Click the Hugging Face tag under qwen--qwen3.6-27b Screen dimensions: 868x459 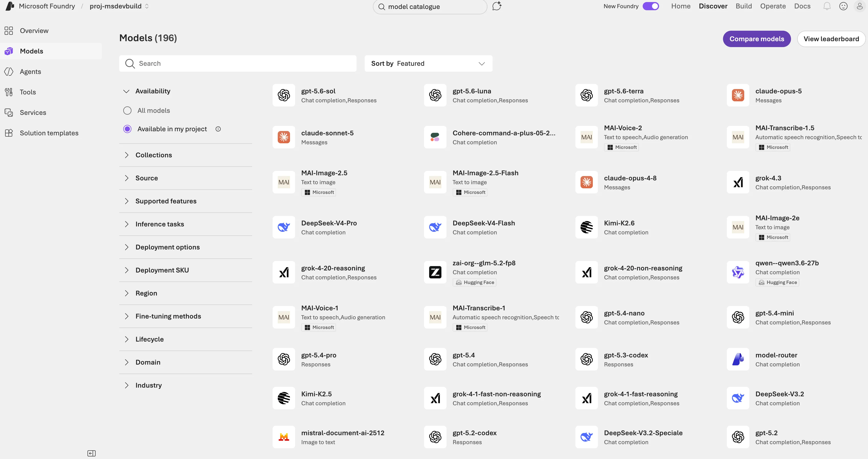click(777, 282)
